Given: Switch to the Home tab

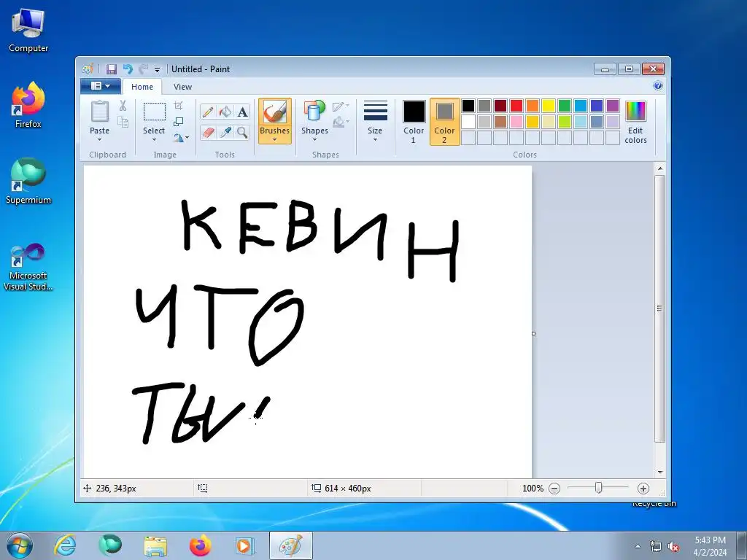Looking at the screenshot, I should (142, 87).
